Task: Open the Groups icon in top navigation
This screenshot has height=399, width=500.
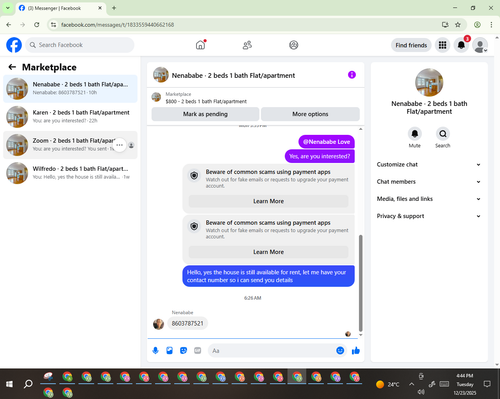Action: 294,45
